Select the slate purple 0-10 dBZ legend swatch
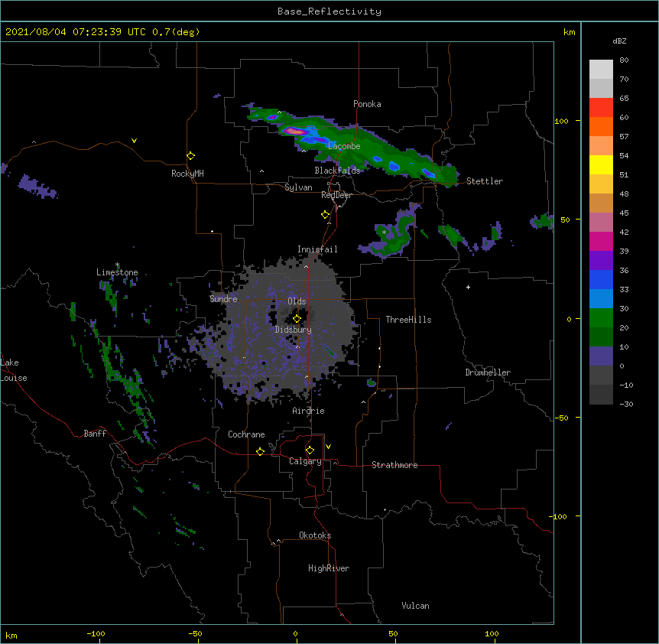The height and width of the screenshot is (644, 659). [x=601, y=356]
